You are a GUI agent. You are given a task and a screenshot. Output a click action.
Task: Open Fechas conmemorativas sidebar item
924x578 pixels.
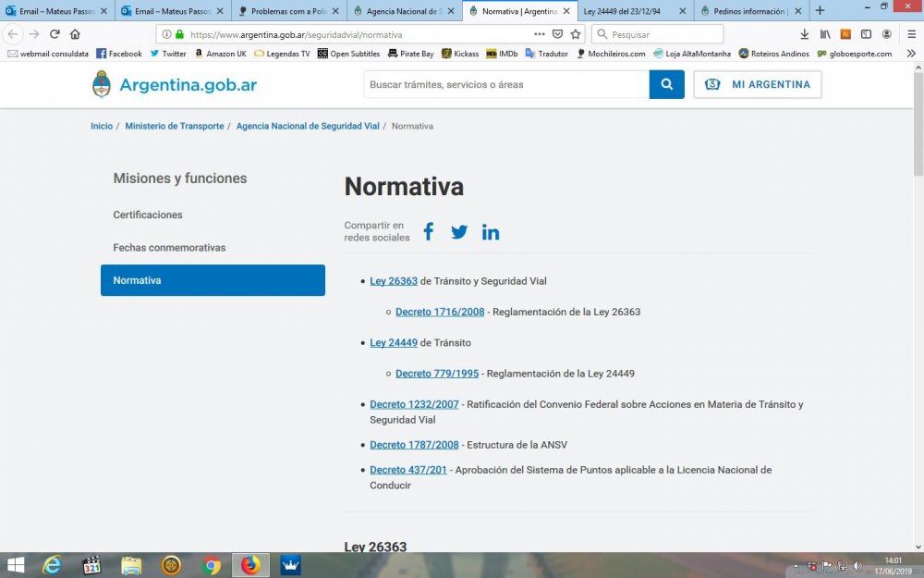coord(169,248)
